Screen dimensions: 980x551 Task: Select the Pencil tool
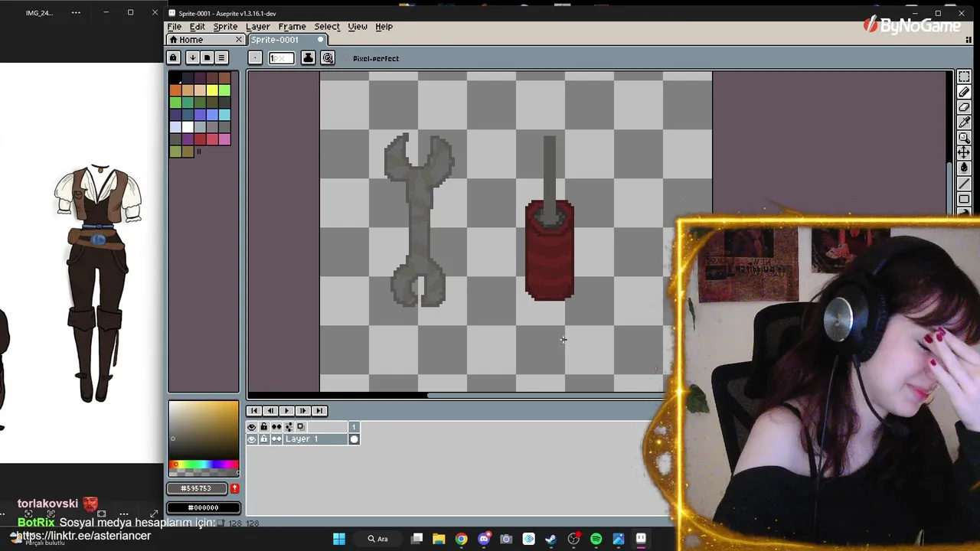click(x=964, y=92)
